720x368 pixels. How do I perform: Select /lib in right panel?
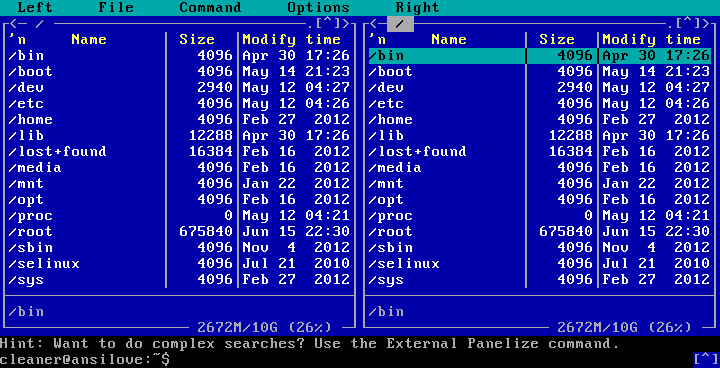[x=540, y=136]
